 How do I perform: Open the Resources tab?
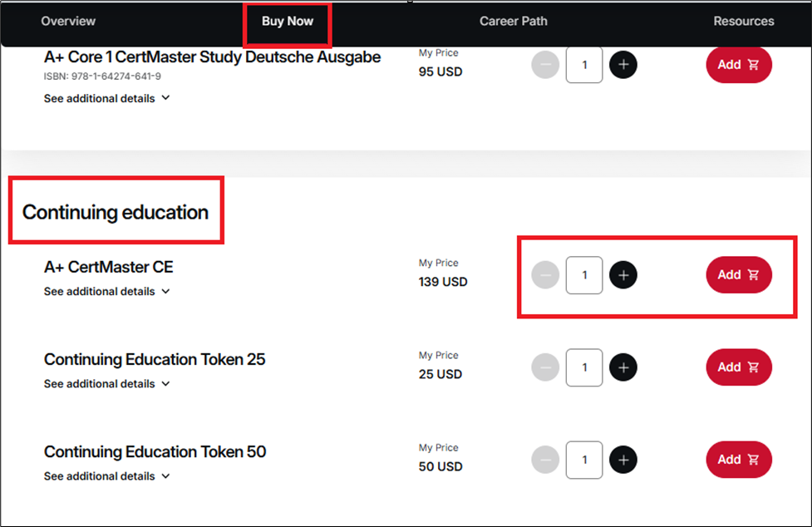pos(744,22)
